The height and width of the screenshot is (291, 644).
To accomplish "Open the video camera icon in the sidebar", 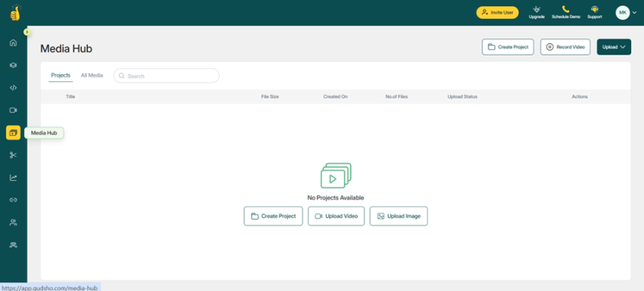I will pyautogui.click(x=13, y=110).
